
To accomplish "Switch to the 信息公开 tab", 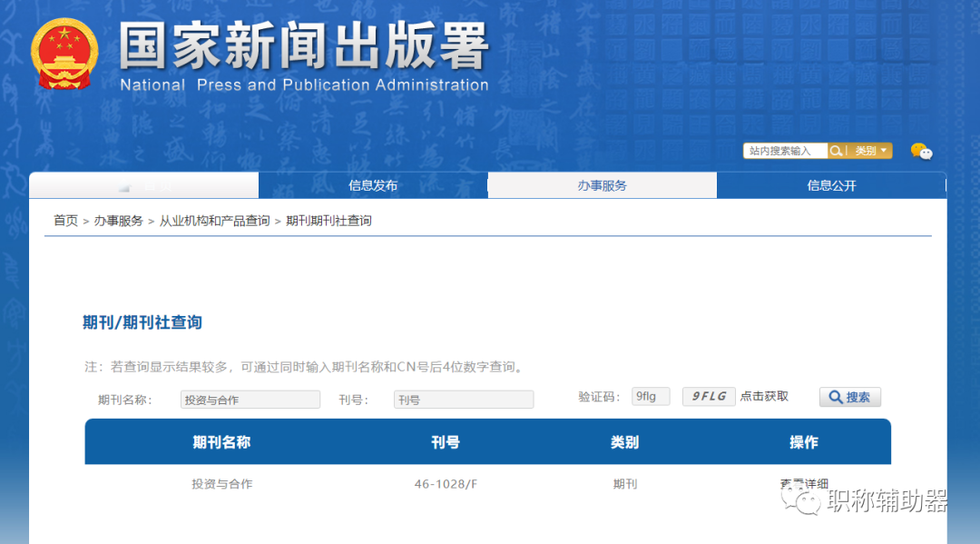I will [x=831, y=184].
